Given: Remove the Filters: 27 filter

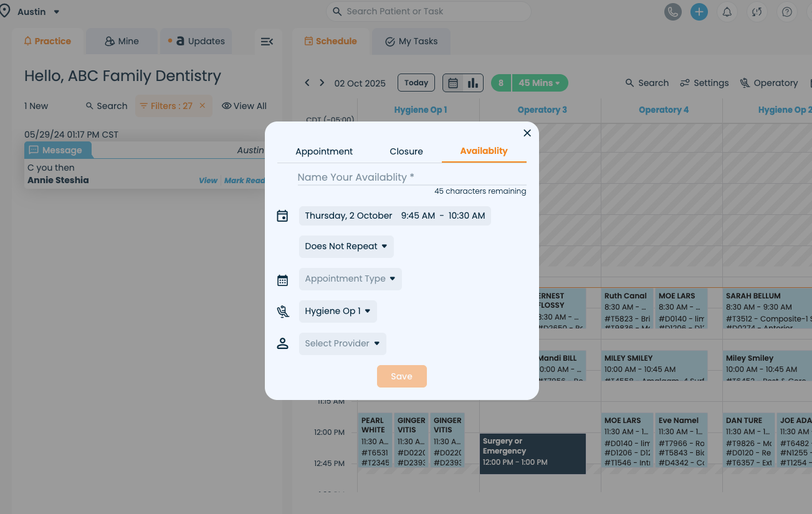Looking at the screenshot, I should click(x=203, y=106).
